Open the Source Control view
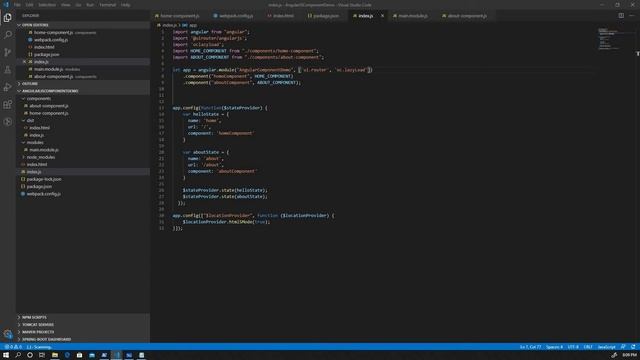Viewport: 640px width, 360px height. click(7, 52)
